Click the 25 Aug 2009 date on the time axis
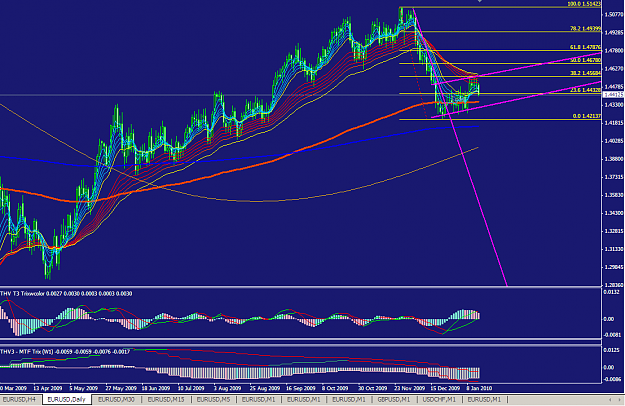Viewport: 625px width, 406px height. (264, 388)
